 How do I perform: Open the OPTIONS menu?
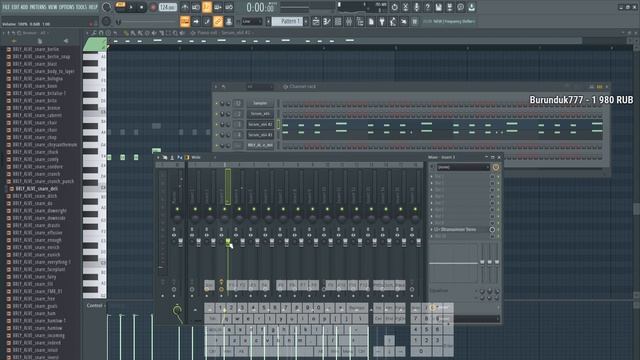point(67,7)
